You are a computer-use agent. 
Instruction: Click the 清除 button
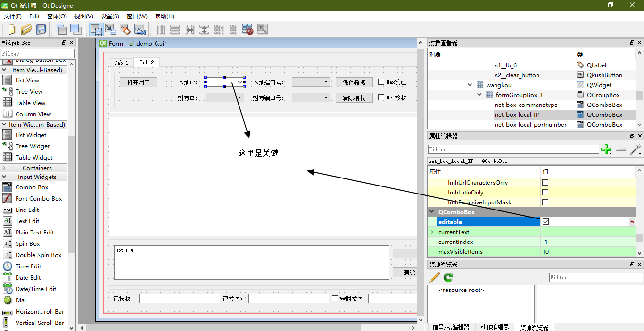click(x=405, y=273)
